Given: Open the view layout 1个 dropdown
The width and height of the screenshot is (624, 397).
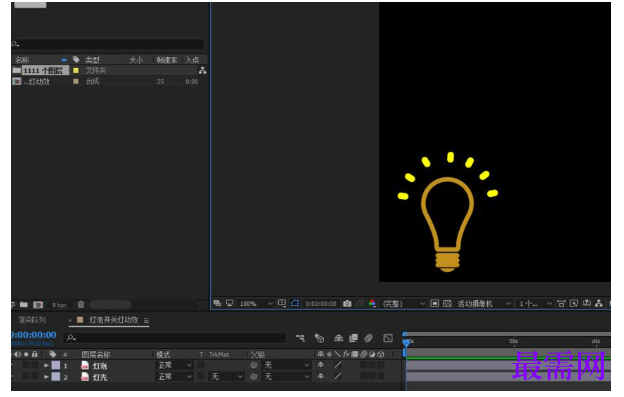Looking at the screenshot, I should [535, 304].
